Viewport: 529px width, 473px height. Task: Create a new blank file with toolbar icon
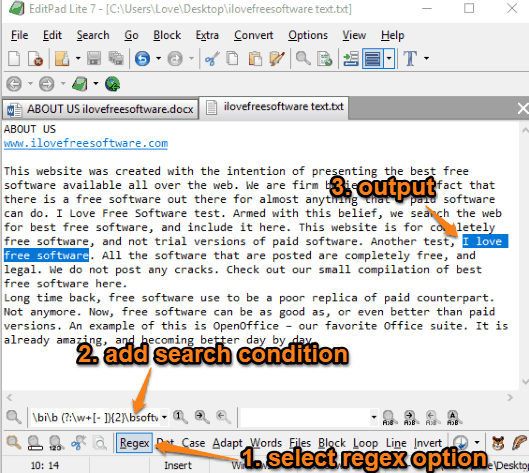(14, 58)
